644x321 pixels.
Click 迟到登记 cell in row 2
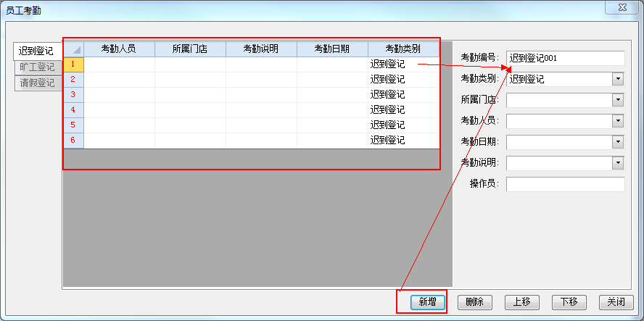(x=403, y=80)
